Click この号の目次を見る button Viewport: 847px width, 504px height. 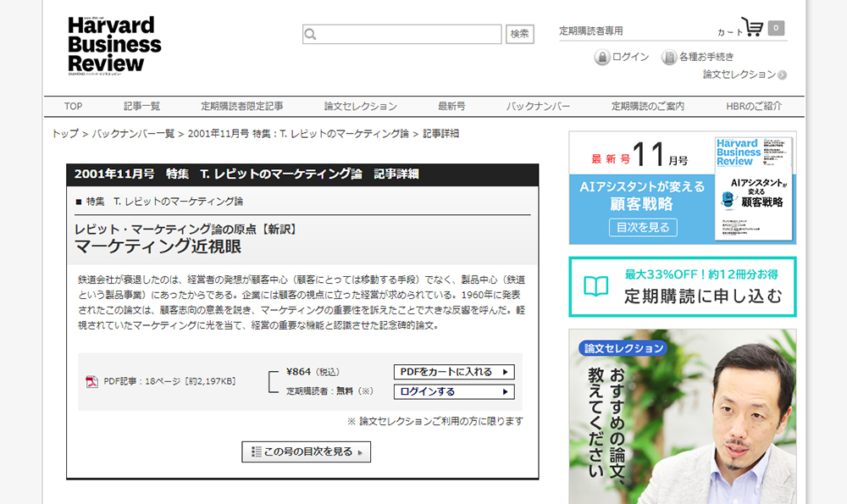coord(306,452)
